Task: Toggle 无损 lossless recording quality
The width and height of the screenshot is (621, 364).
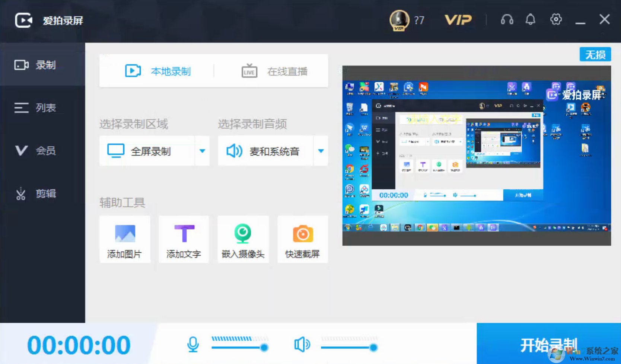Action: [x=595, y=54]
